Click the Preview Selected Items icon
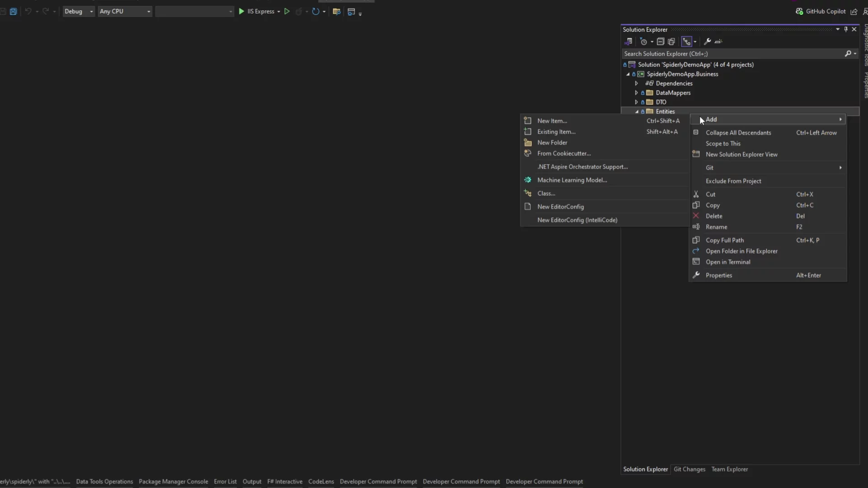The width and height of the screenshot is (868, 488). pyautogui.click(x=718, y=42)
